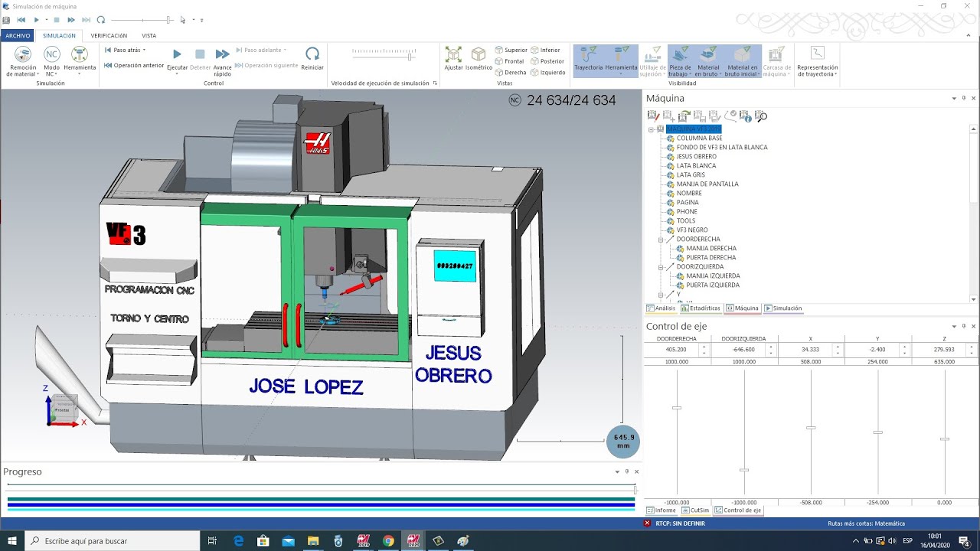Click the first Máquina panel toolbar icon
This screenshot has height=551, width=980.
coord(653,116)
